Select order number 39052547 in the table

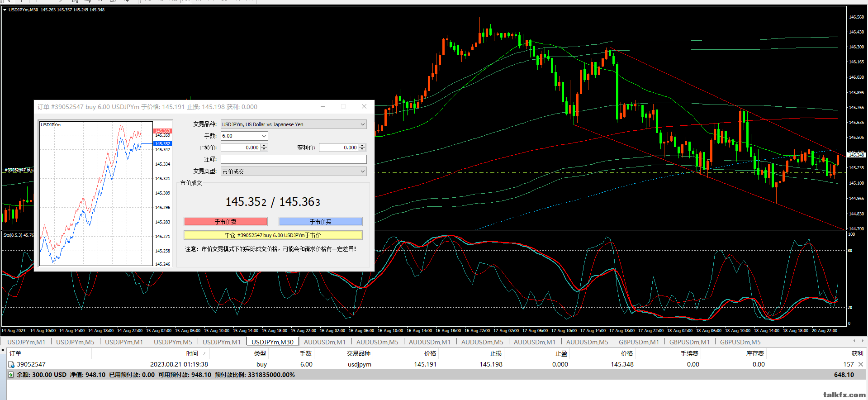click(x=31, y=364)
